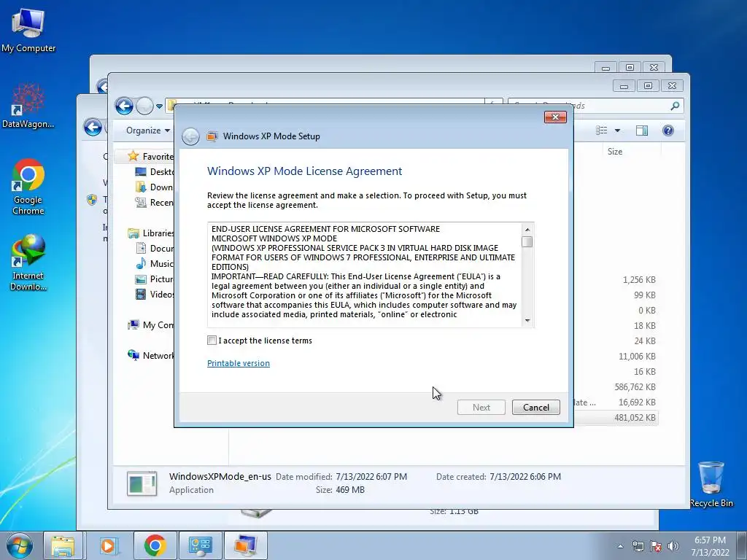
Task: Click the Cancel button in Setup
Action: (536, 407)
